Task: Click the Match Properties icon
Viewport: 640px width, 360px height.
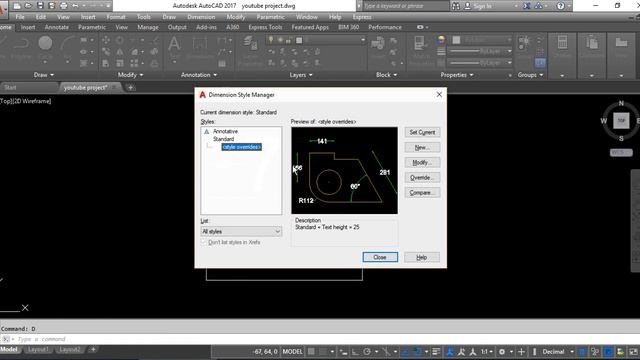Action: pos(420,43)
